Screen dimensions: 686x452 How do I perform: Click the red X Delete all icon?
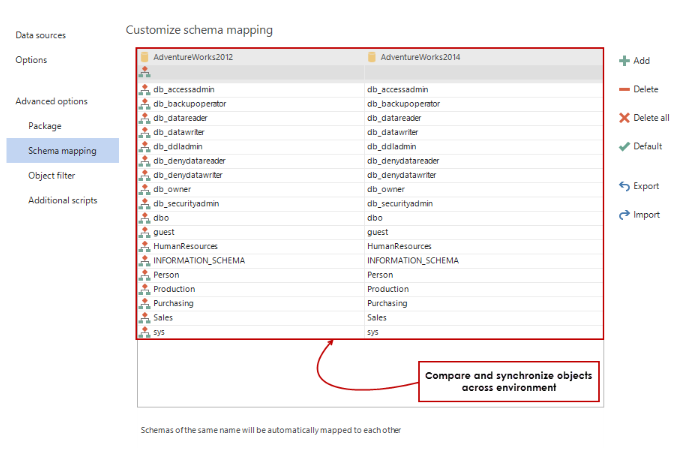624,118
